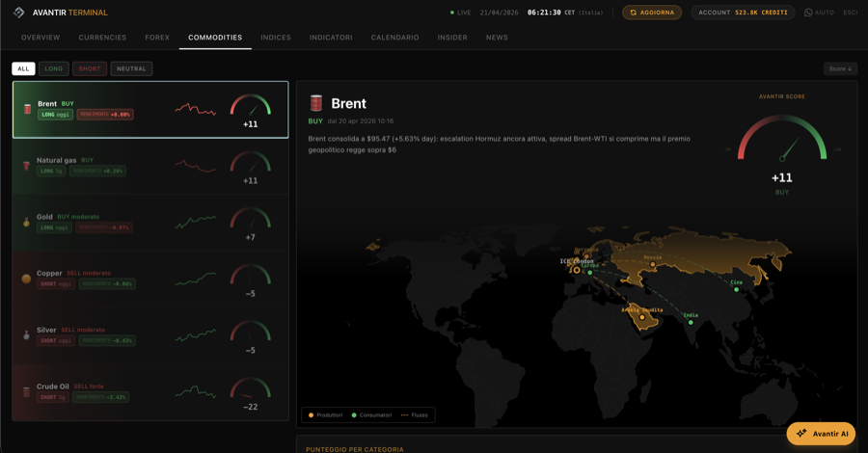Click Copper sparkline chart
The height and width of the screenshot is (453, 868).
point(196,279)
